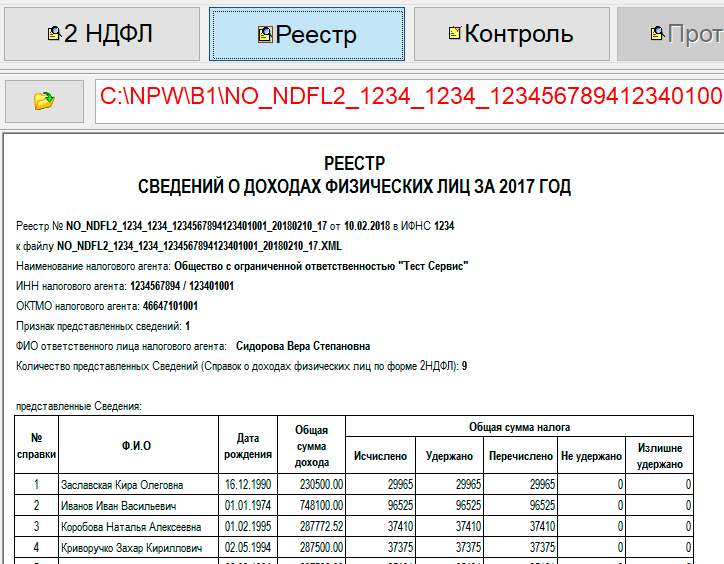Click birth date 16.12.1990

248,485
